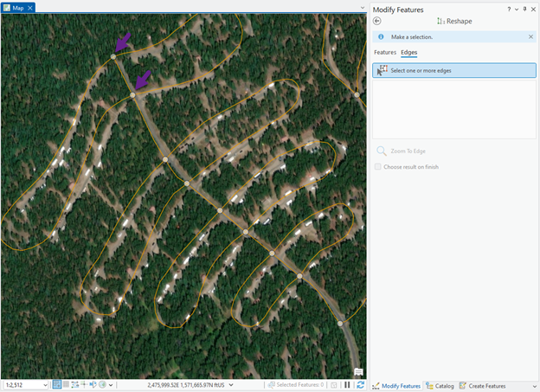Expand the ground to grid options dropdown
540x392 pixels.
click(x=111, y=385)
